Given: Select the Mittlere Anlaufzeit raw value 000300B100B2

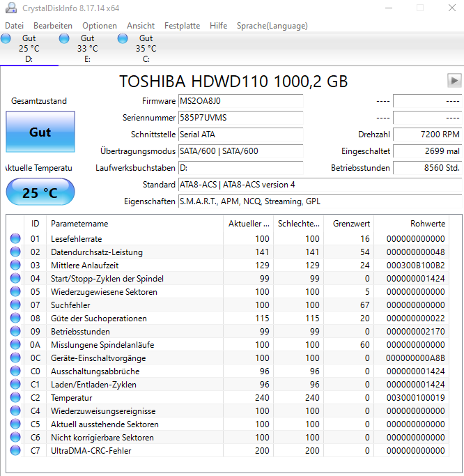Looking at the screenshot, I should click(x=415, y=266).
